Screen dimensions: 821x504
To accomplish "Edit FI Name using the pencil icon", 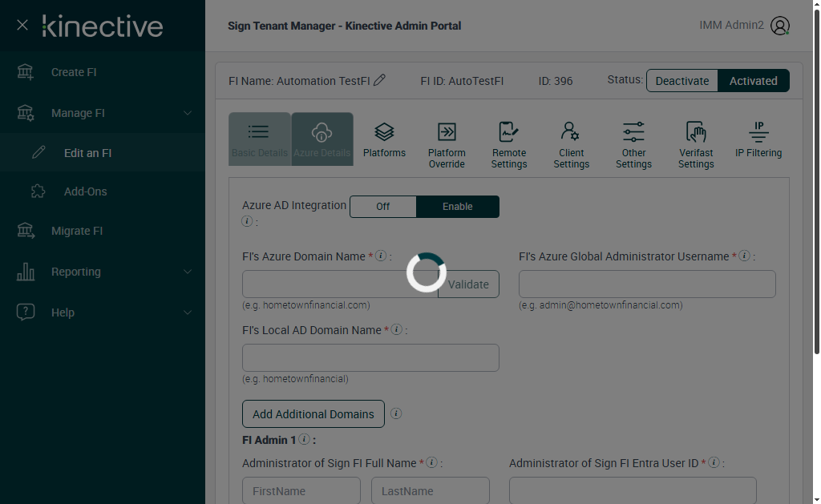I will 379,80.
